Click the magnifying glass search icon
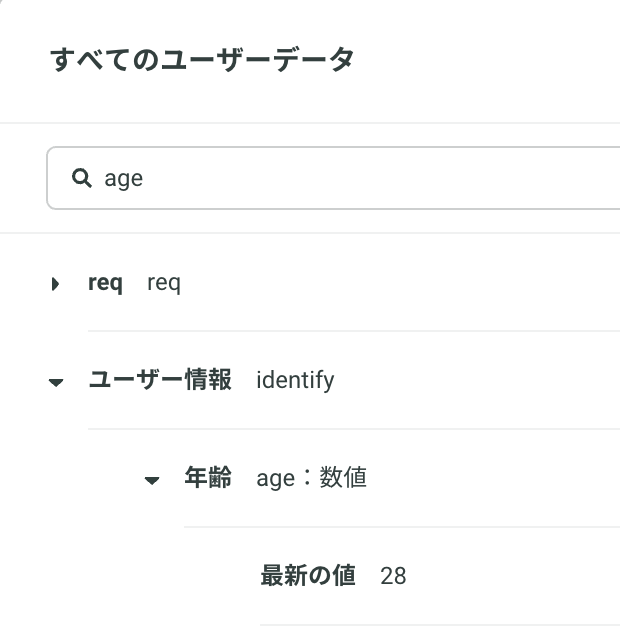Screen dimensions: 620x630 coord(82,178)
